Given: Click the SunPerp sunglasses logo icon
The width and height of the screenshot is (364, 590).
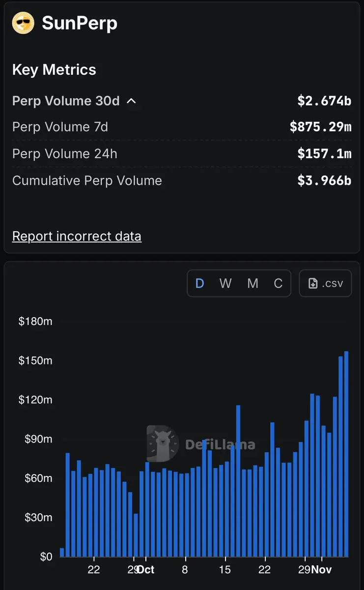Looking at the screenshot, I should tap(23, 23).
